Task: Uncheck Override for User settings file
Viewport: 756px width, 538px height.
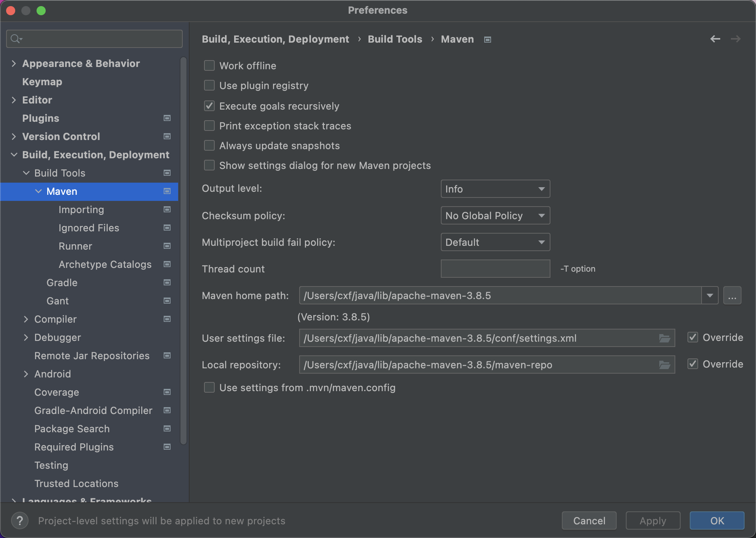Action: click(693, 337)
